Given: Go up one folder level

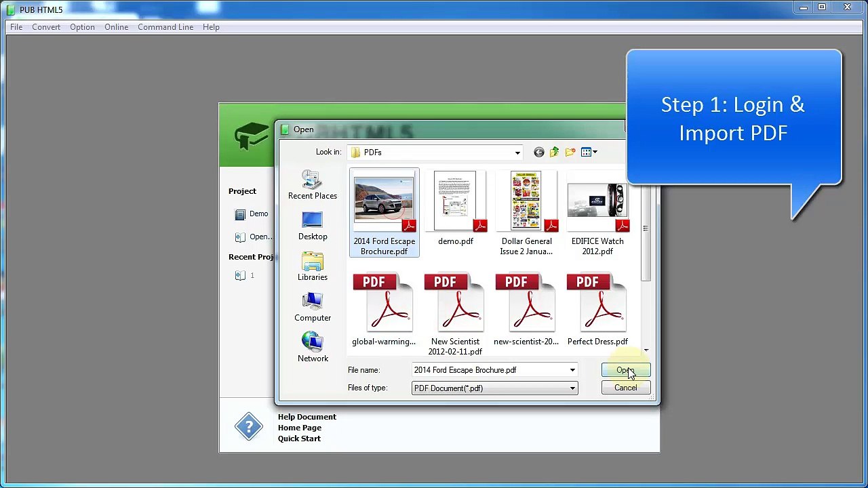Looking at the screenshot, I should click(x=555, y=152).
